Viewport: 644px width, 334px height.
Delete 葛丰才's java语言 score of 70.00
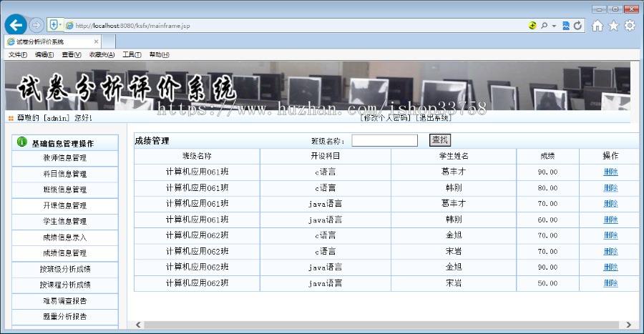[x=611, y=204]
